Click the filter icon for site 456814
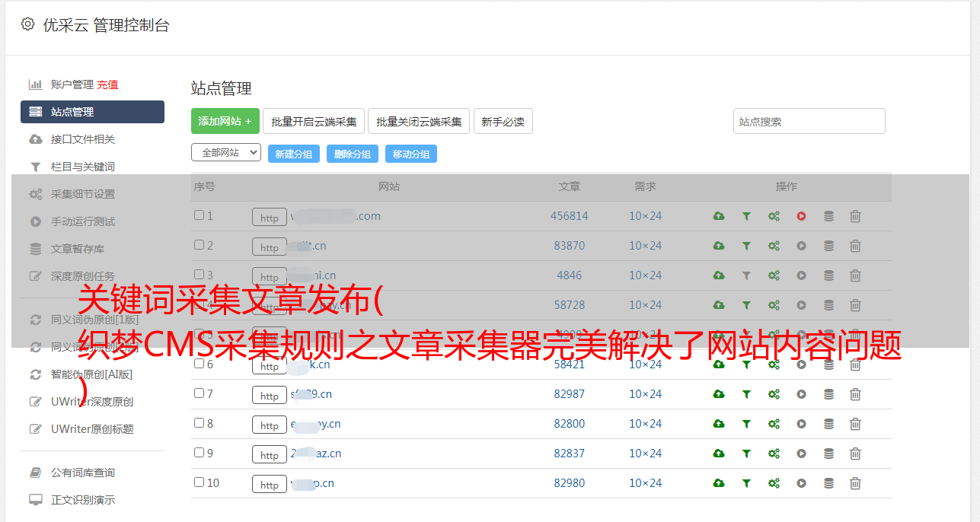Viewport: 980px width, 522px height. (x=746, y=216)
